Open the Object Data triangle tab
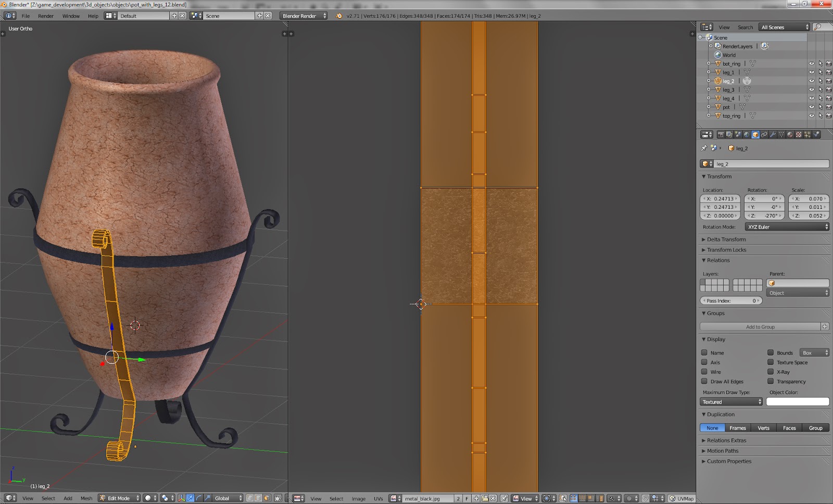The width and height of the screenshot is (833, 504). (x=781, y=135)
